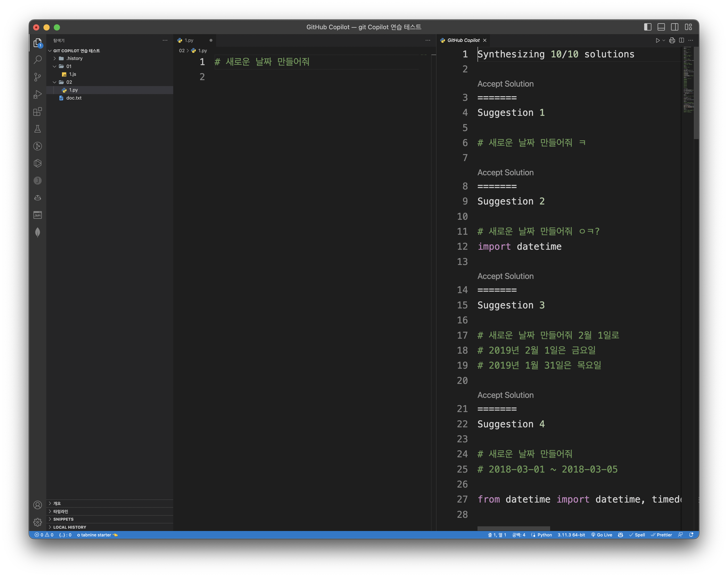
Task: Toggle the secondary side bar
Action: point(675,27)
